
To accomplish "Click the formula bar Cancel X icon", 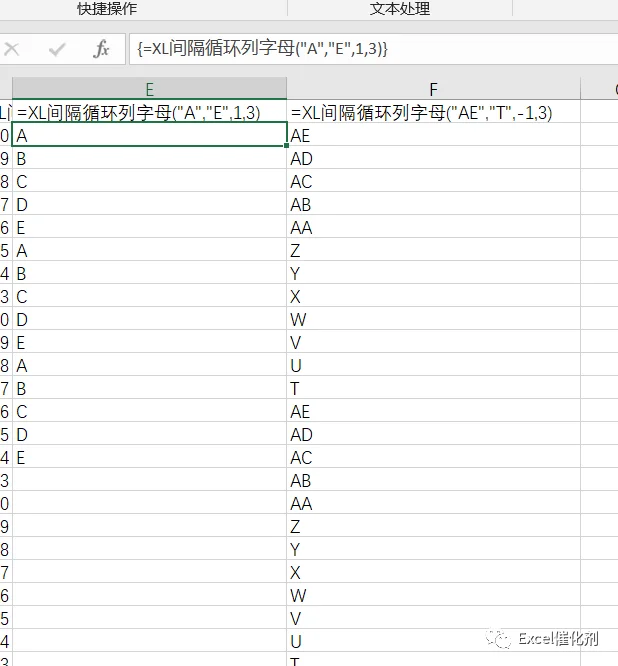I will [x=11, y=49].
